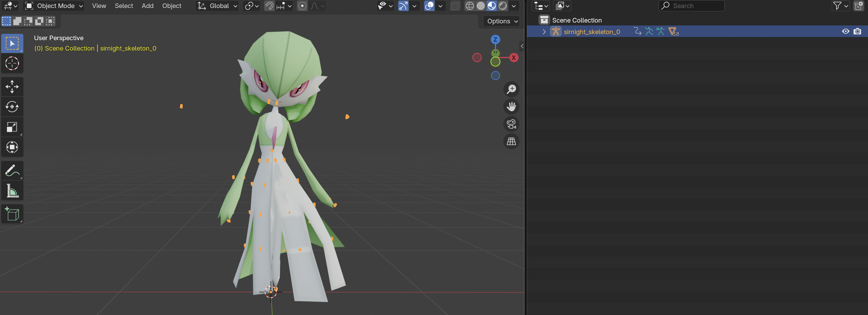The width and height of the screenshot is (868, 315).
Task: Open the Select menu
Action: (x=124, y=6)
